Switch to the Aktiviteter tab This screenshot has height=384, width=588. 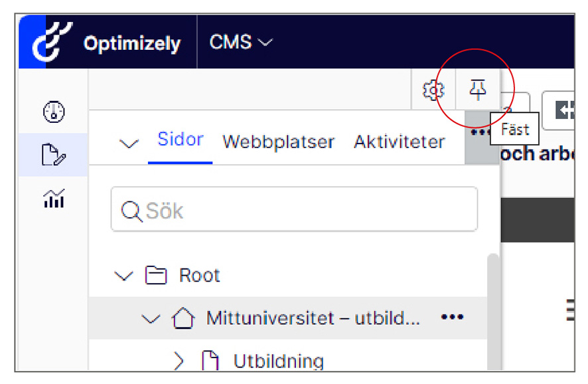coord(400,142)
